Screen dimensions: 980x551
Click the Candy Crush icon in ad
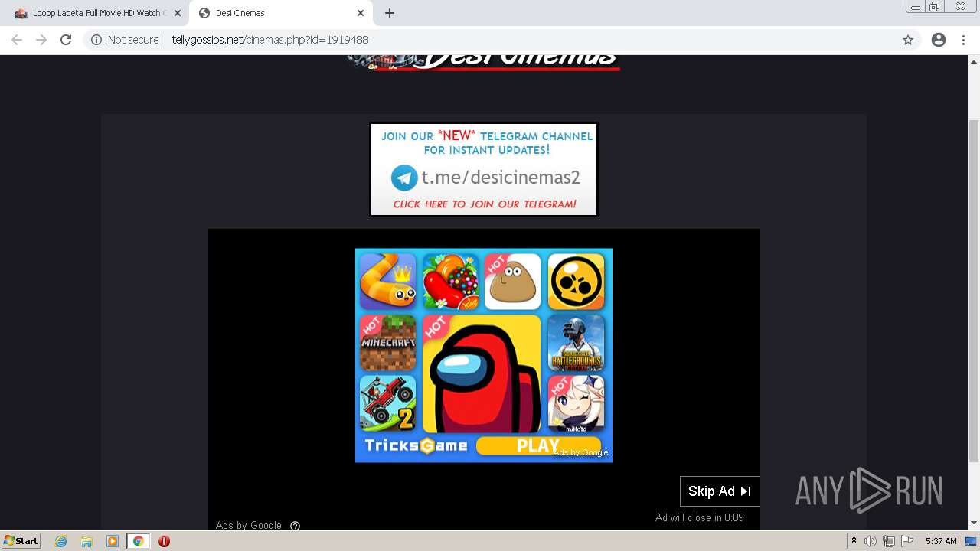point(451,282)
